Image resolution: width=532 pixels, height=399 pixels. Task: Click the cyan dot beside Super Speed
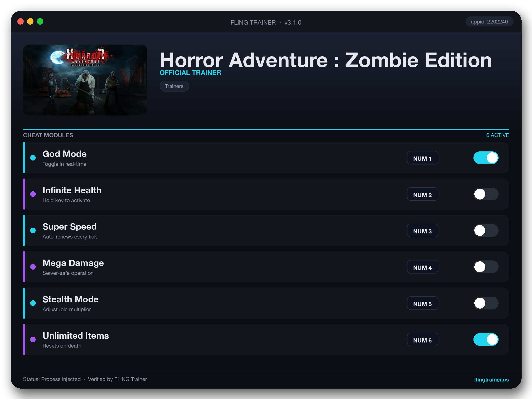[33, 230]
